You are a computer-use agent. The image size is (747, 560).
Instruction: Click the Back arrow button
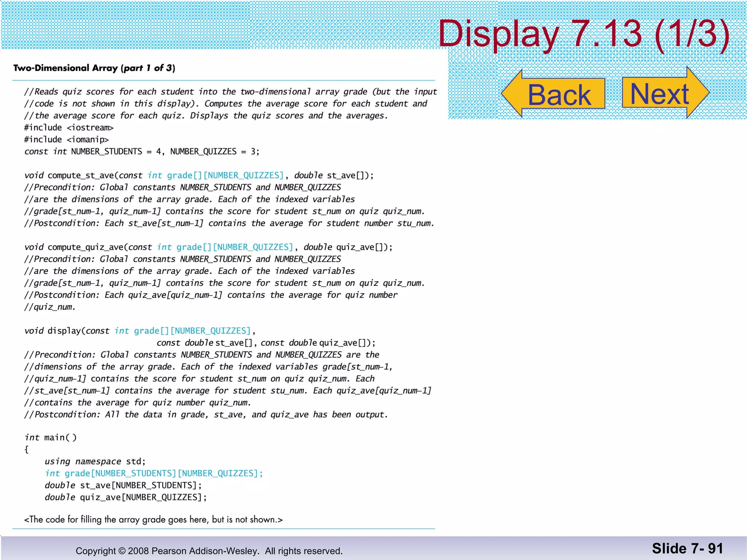point(553,93)
